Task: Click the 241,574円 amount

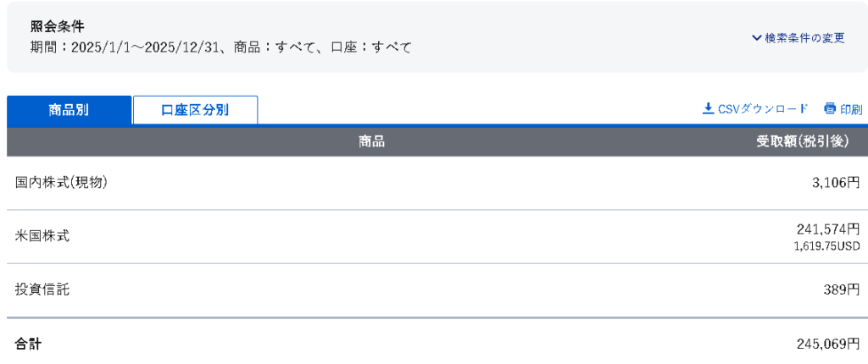Action: pos(828,229)
